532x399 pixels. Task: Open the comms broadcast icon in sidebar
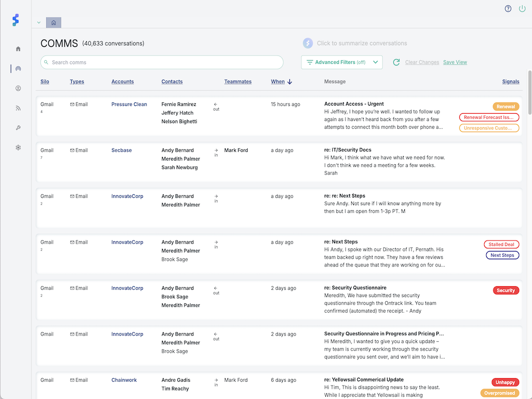tap(18, 69)
